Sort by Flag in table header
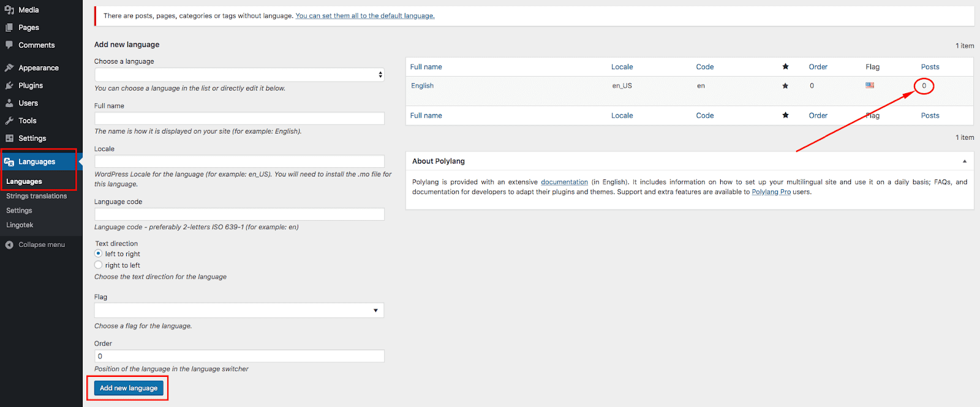The width and height of the screenshot is (980, 407). (872, 67)
